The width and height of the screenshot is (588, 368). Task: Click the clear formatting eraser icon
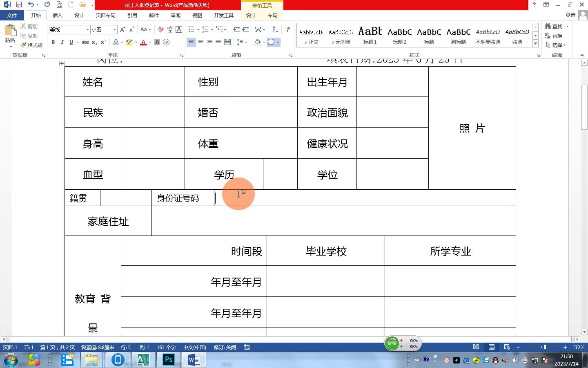(x=161, y=29)
